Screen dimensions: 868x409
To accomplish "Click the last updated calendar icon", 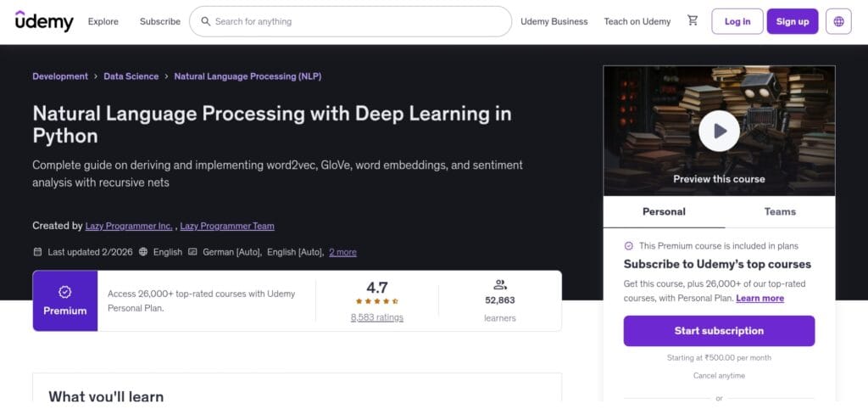I will pos(37,252).
